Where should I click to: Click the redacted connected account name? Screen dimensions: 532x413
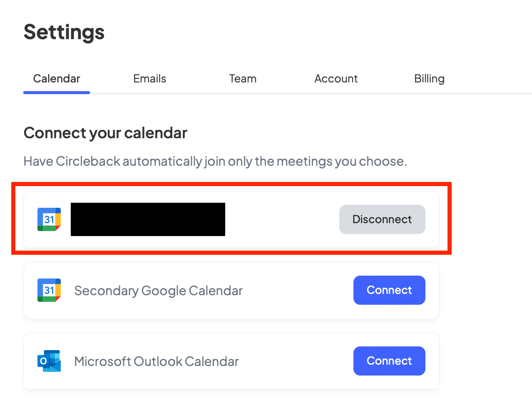(148, 219)
